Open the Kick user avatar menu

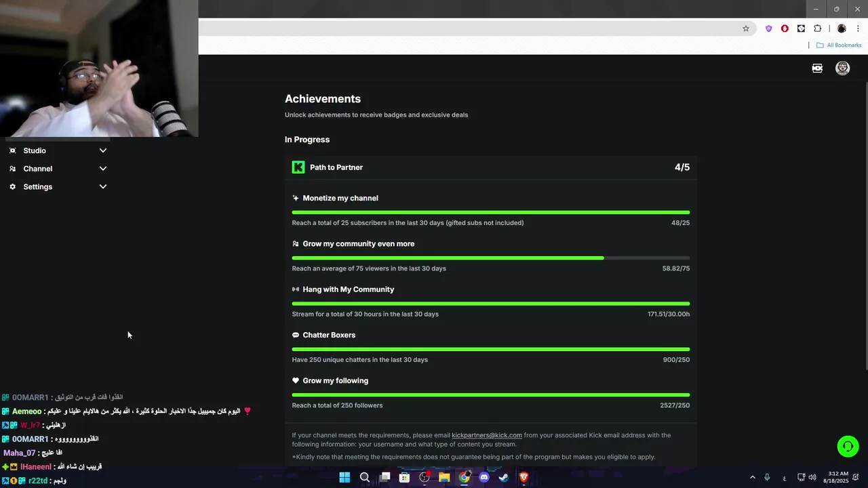[843, 68]
